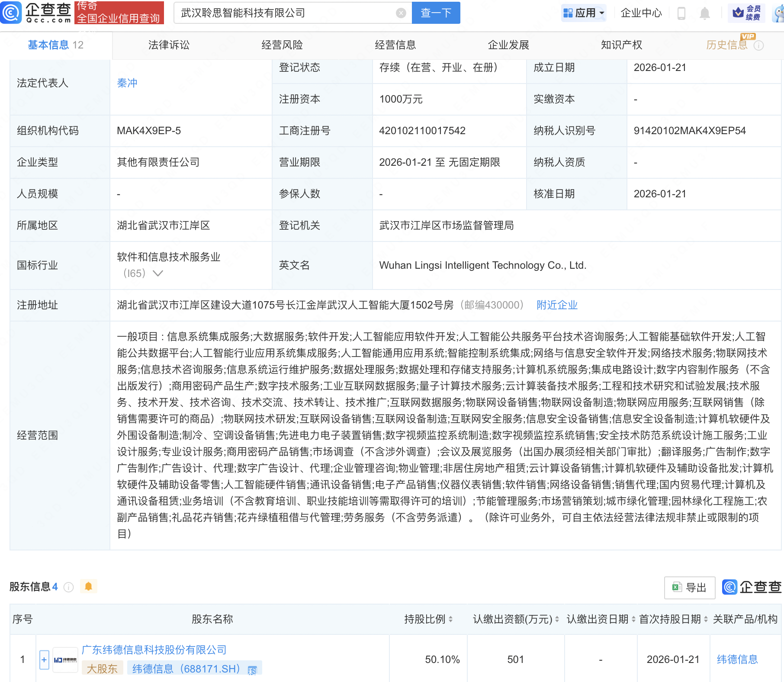The width and height of the screenshot is (784, 682).
Task: Click the 查一下 search button
Action: click(x=436, y=13)
